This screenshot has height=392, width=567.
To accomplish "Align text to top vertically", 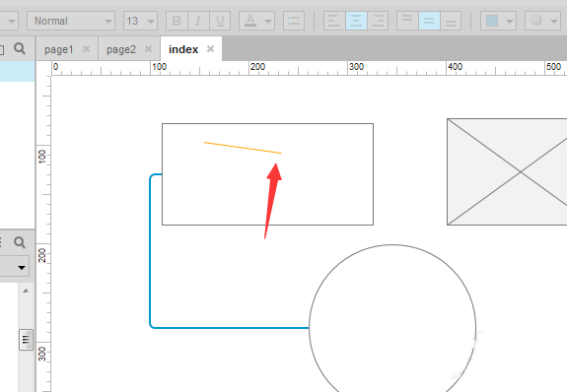I will tap(407, 21).
